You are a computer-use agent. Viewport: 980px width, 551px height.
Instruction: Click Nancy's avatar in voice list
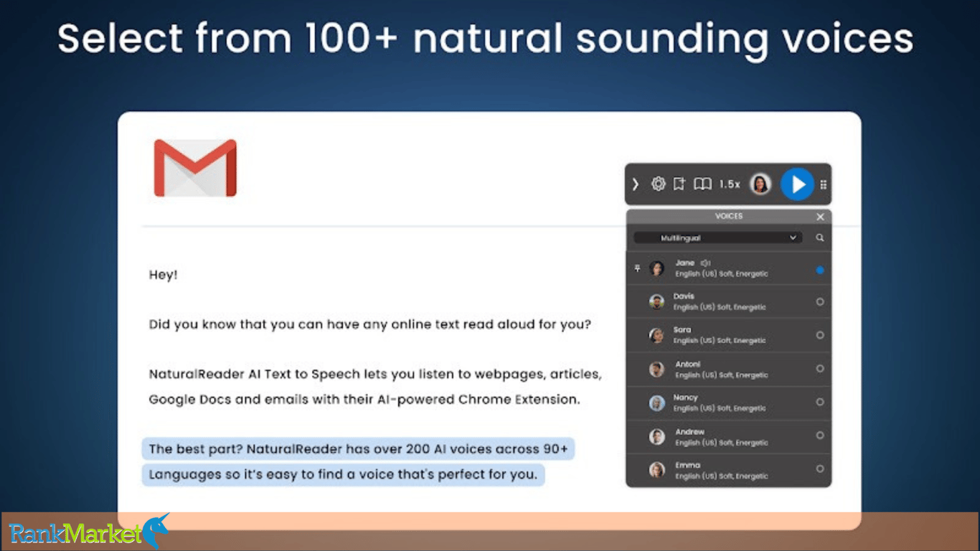[x=656, y=402]
